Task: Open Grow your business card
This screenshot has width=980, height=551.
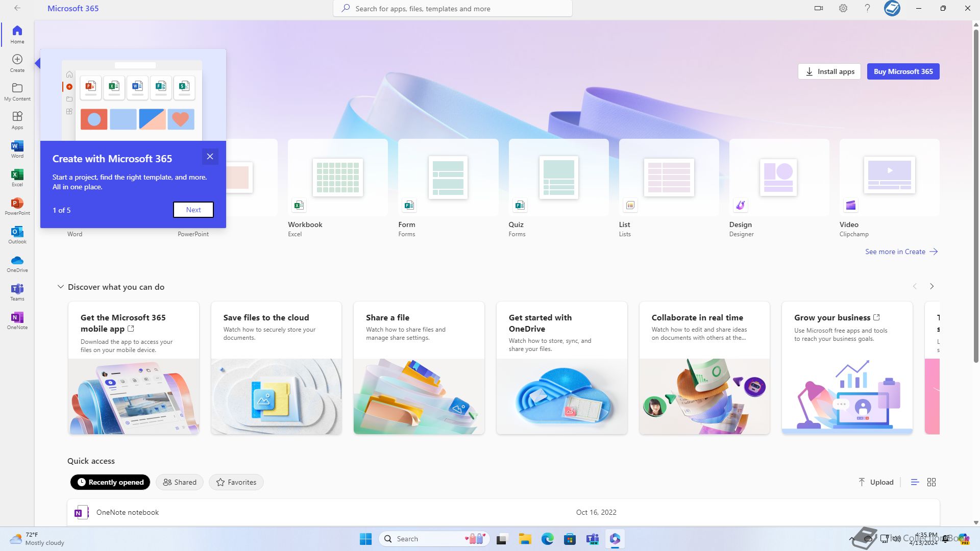Action: click(x=847, y=368)
